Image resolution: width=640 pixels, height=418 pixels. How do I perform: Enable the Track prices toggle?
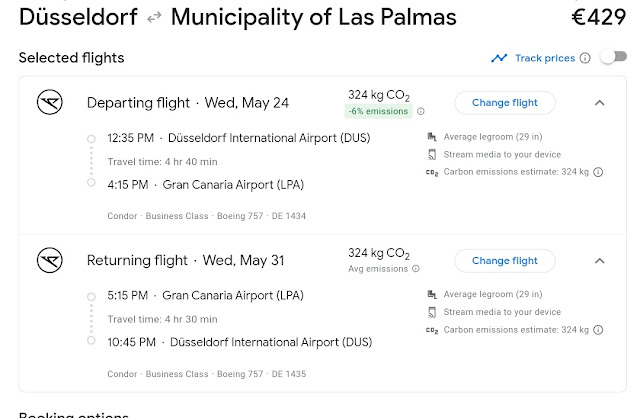click(612, 58)
